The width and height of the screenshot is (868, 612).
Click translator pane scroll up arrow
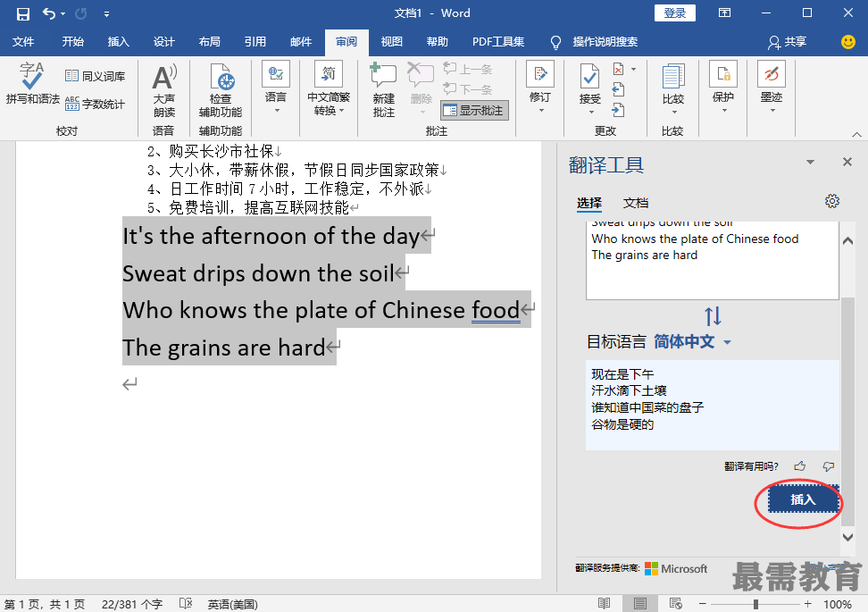[x=847, y=241]
